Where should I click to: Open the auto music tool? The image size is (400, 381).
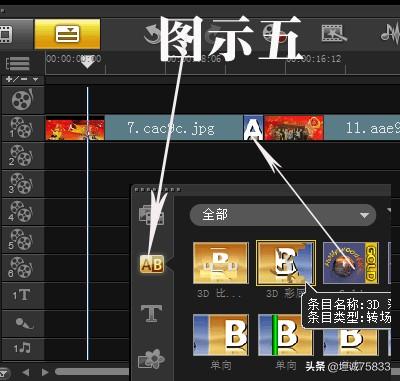point(391,34)
